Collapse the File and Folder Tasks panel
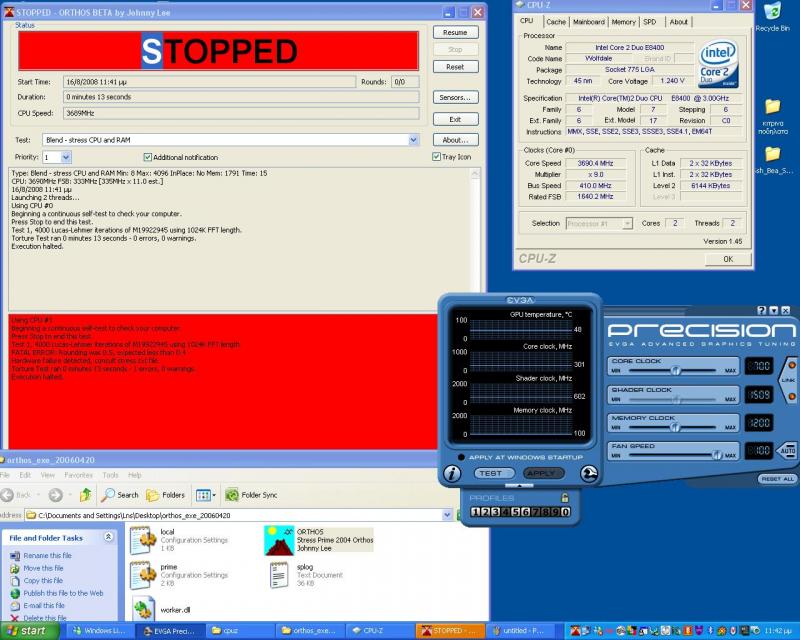The image size is (800, 640). coord(109,537)
